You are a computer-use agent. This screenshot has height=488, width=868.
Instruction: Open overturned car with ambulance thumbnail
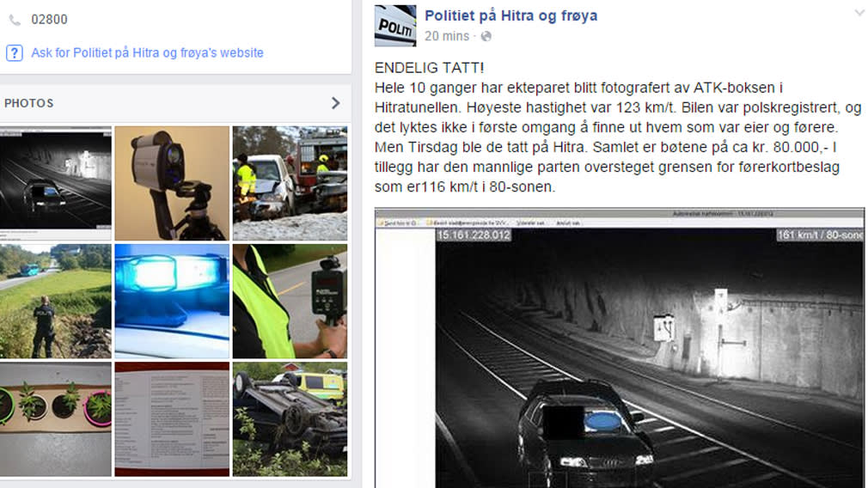coord(290,419)
